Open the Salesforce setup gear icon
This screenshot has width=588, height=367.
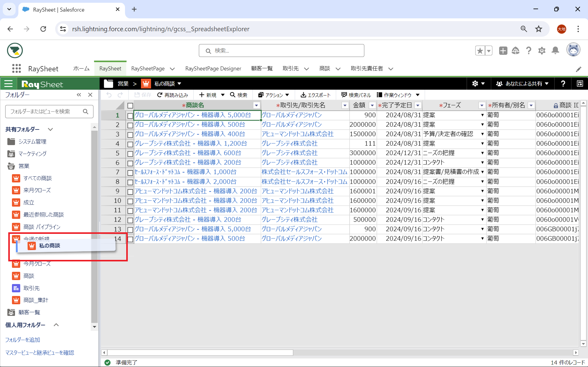pyautogui.click(x=542, y=51)
